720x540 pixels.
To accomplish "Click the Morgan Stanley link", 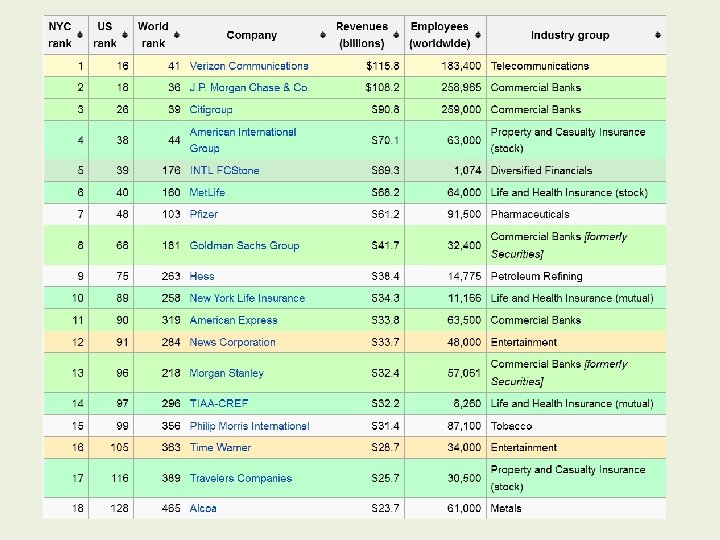I will click(x=226, y=373).
